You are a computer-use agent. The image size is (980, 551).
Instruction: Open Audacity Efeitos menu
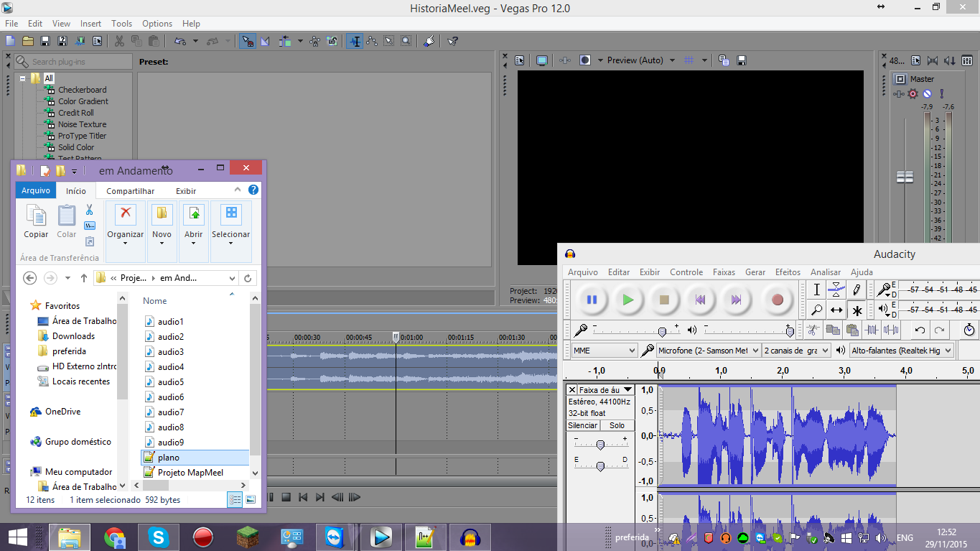[788, 272]
